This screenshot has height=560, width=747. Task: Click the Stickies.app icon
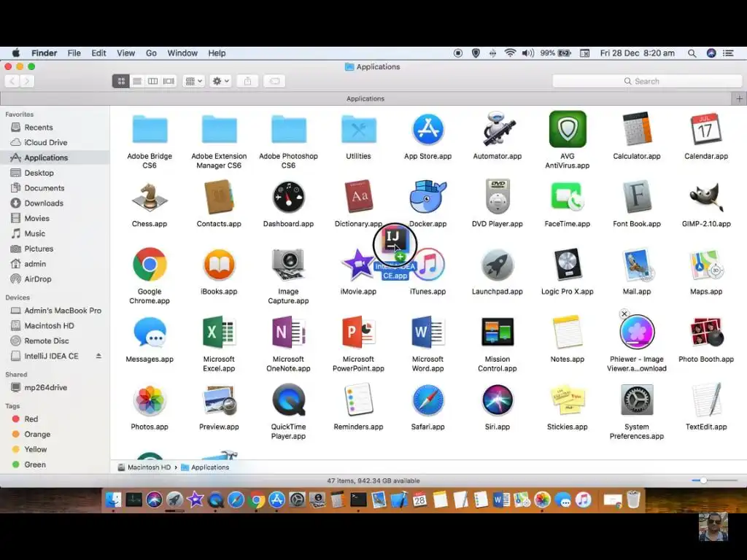pos(568,400)
